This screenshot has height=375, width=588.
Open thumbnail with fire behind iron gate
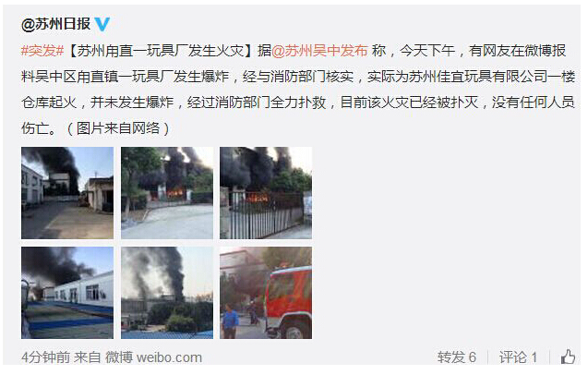(x=266, y=193)
